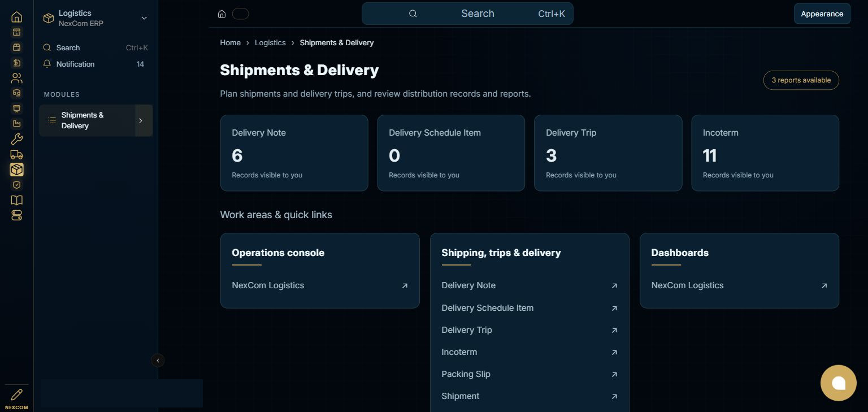
Task: Open the Delivery Trip quick link
Action: [530, 330]
